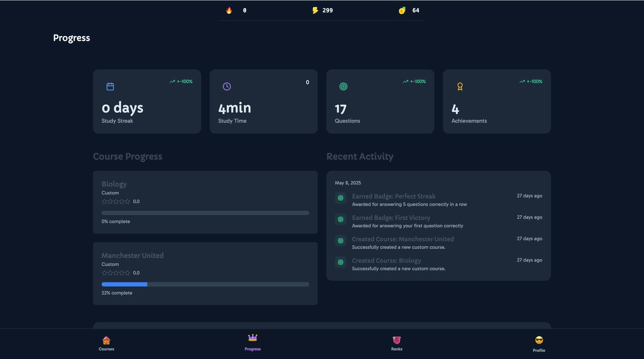The height and width of the screenshot is (359, 644).
Task: Click the flame streak icon
Action: [229, 10]
